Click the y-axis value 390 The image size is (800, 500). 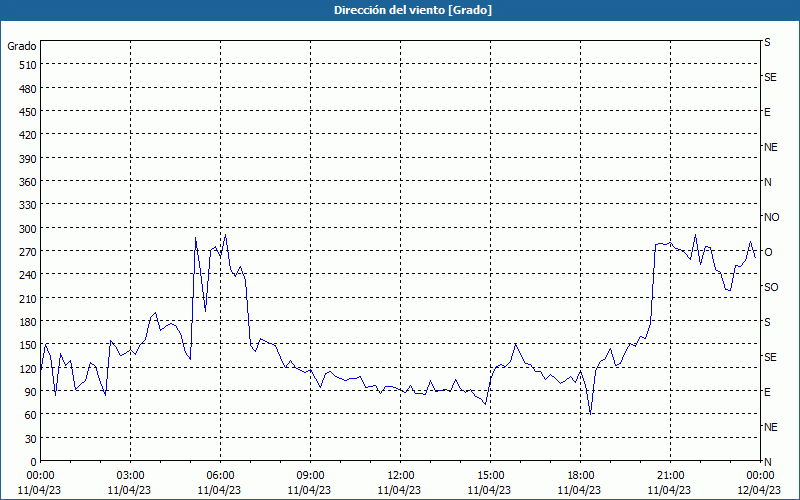click(28, 159)
